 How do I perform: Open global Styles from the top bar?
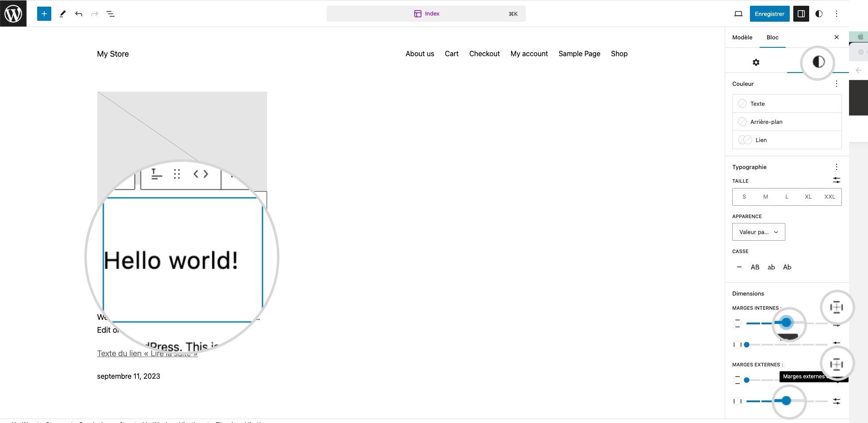click(x=819, y=14)
